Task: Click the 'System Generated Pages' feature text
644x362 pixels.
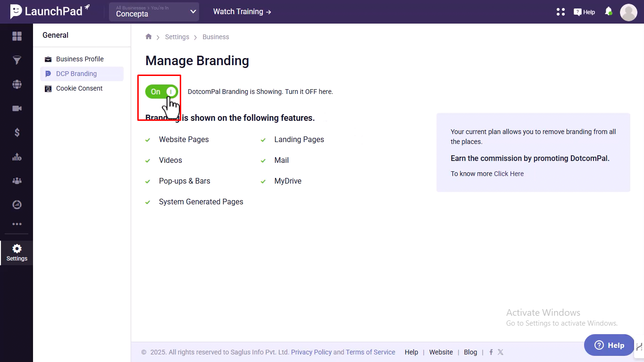Action: coord(201,202)
